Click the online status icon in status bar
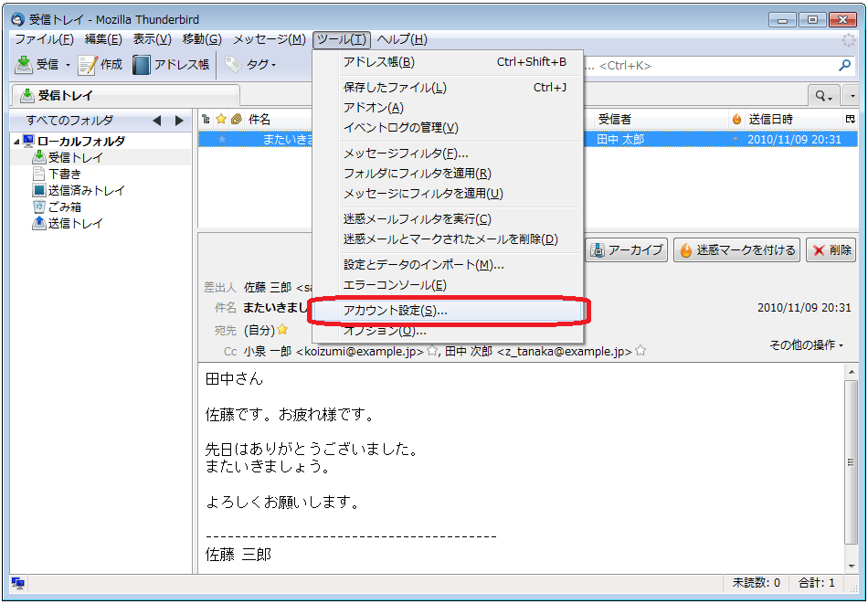 coord(17,583)
